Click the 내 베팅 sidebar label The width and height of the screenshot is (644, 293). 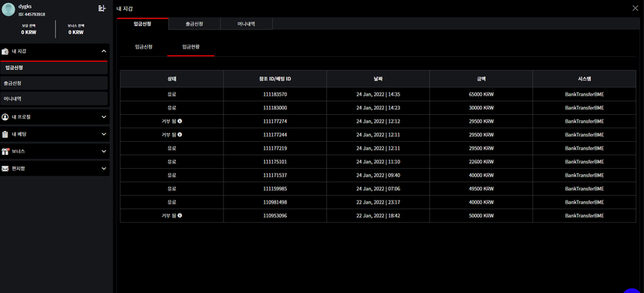click(x=19, y=134)
